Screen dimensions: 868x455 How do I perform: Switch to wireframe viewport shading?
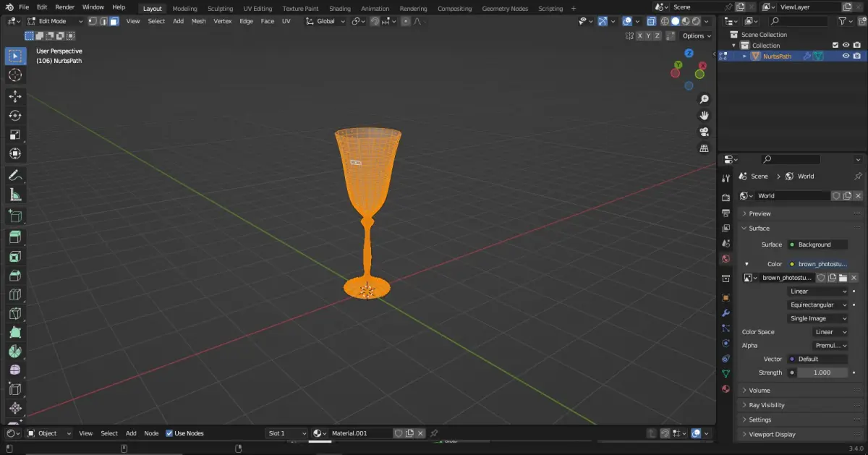point(665,21)
